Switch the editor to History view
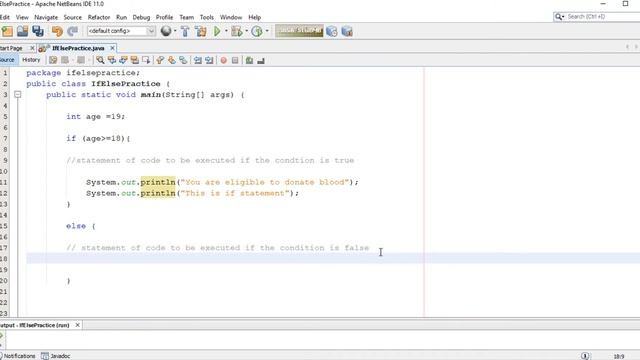The height and width of the screenshot is (360, 640). pos(31,60)
